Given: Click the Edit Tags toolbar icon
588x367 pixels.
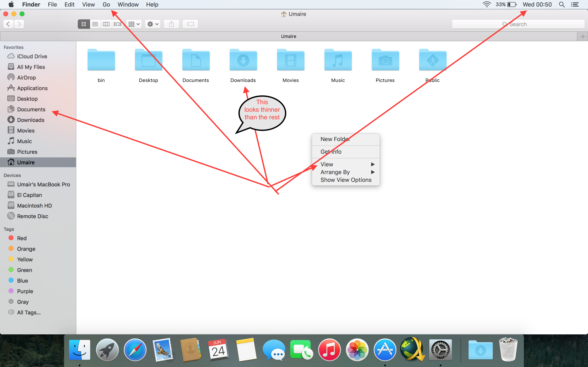Looking at the screenshot, I should tap(190, 24).
